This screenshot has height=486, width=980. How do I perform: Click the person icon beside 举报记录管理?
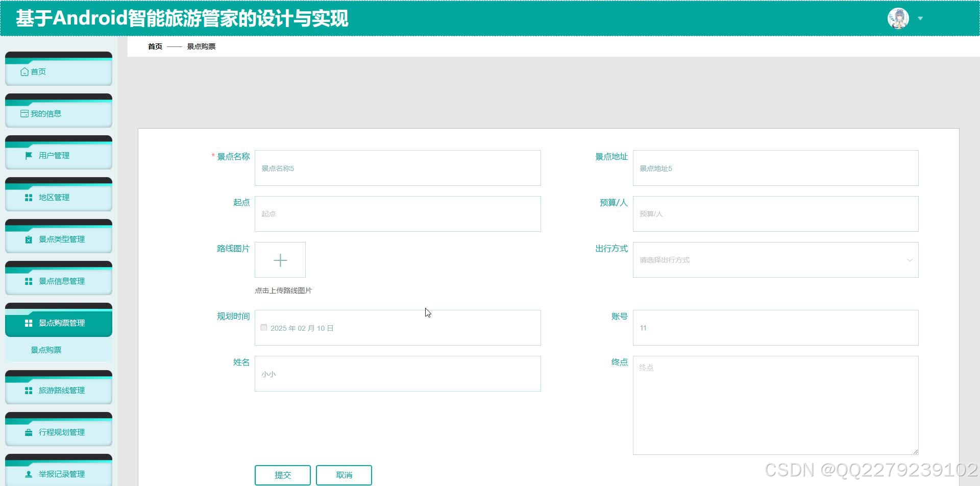click(x=29, y=474)
